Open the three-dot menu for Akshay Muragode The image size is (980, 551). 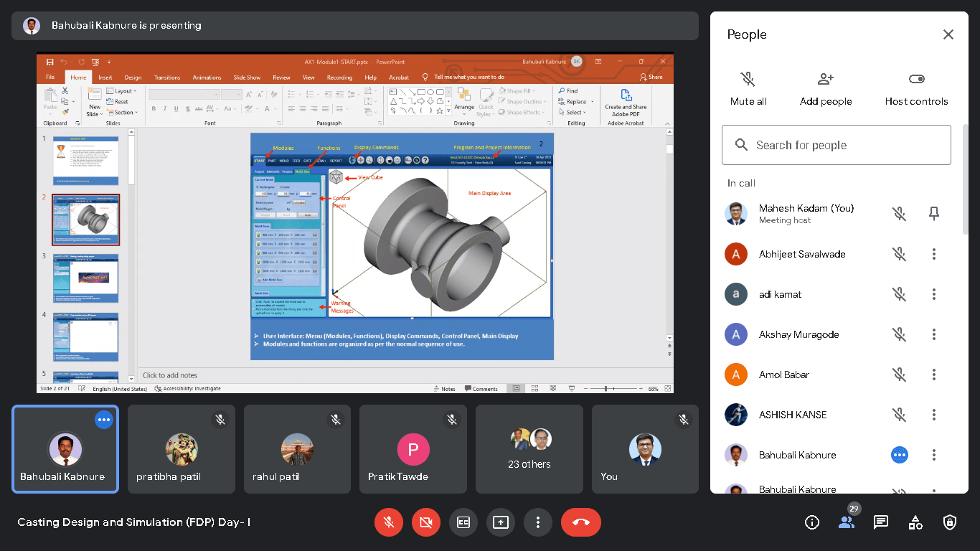[x=934, y=334]
